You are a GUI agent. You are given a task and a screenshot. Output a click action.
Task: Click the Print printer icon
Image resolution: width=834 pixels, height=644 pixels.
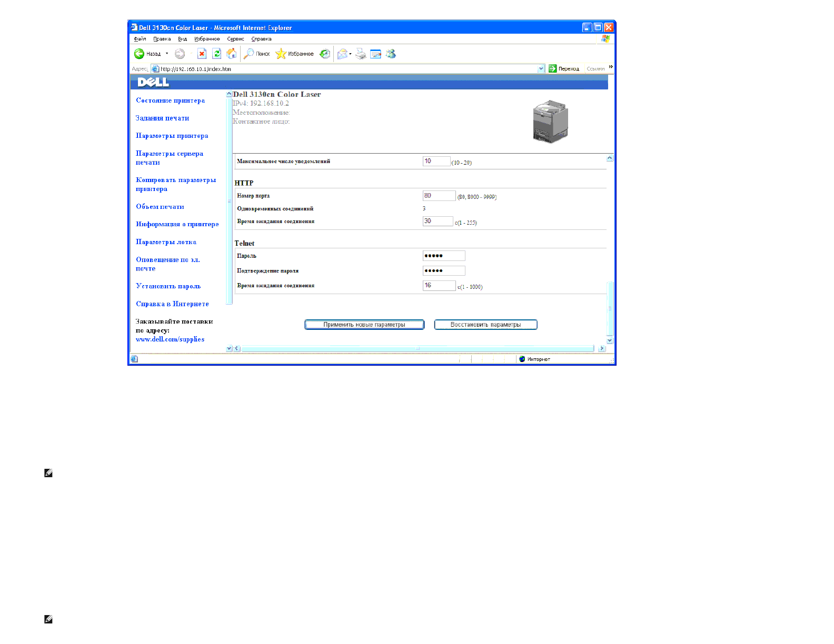361,54
